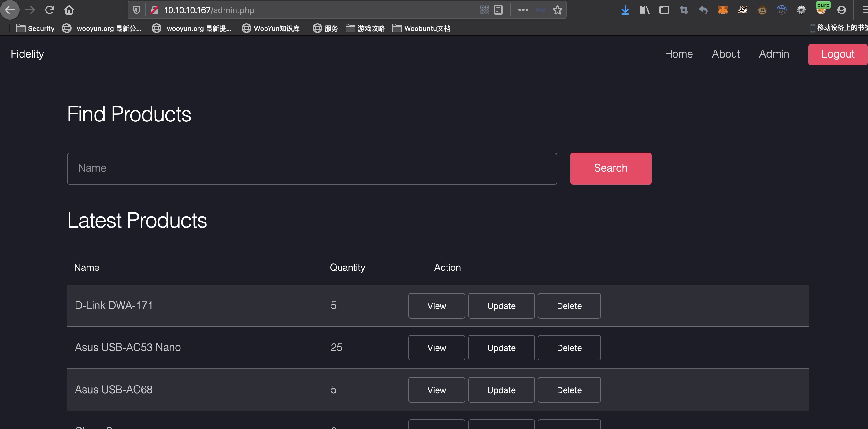Viewport: 868px width, 429px height.
Task: Click the QR code icon in address bar
Action: pos(484,10)
